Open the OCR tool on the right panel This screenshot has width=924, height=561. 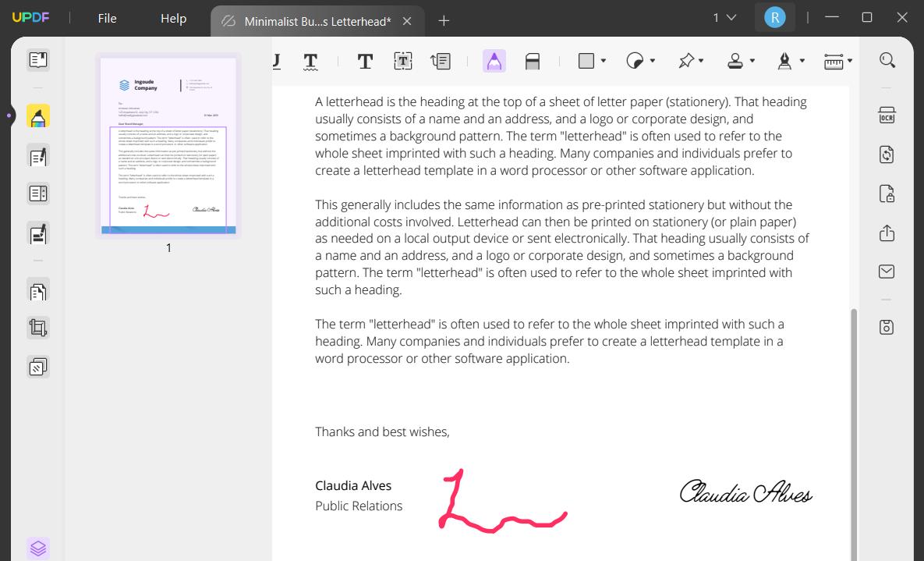point(887,115)
